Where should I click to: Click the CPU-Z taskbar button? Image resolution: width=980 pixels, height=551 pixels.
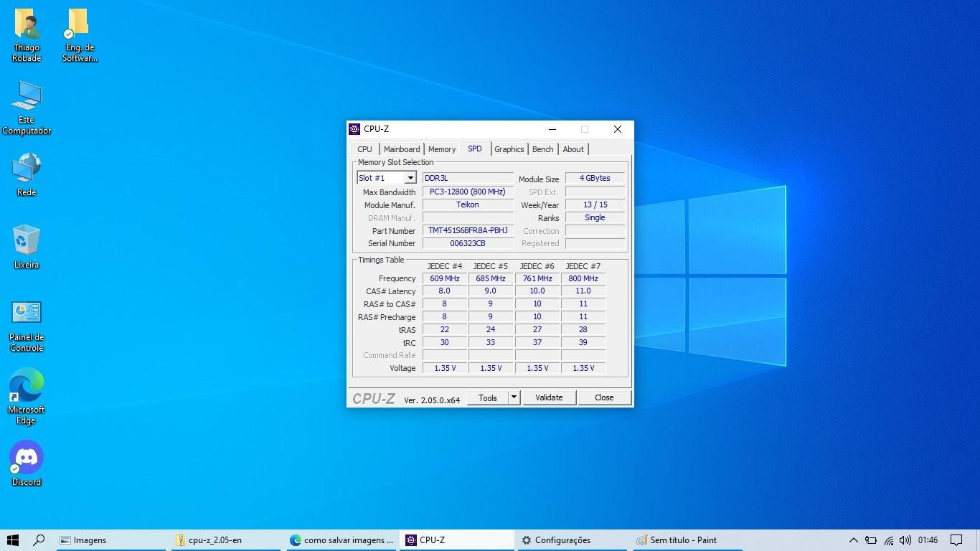click(x=456, y=540)
